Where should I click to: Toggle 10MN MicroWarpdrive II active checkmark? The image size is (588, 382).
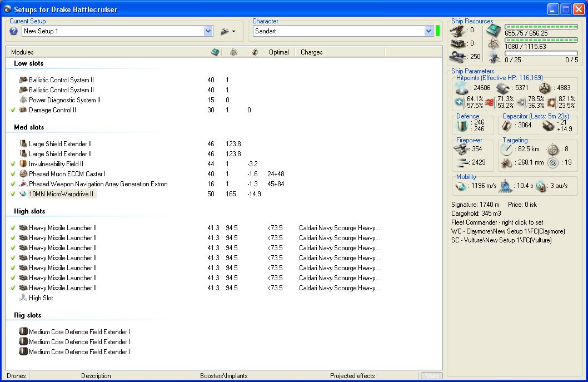tap(13, 194)
